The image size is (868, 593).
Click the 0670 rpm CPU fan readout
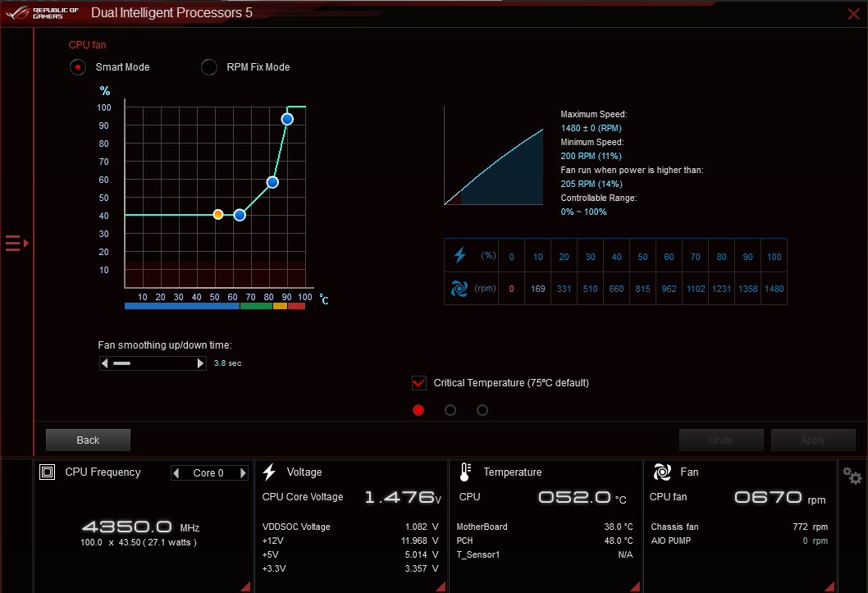click(780, 497)
